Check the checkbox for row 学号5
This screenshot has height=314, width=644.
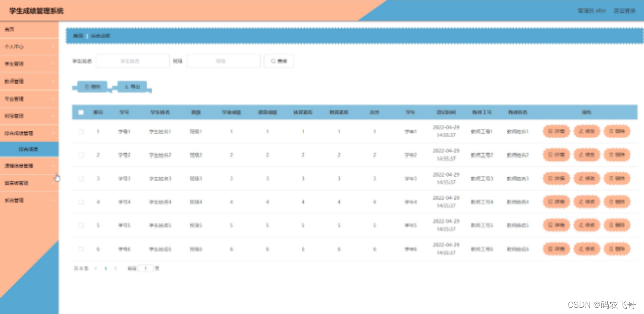(x=81, y=225)
